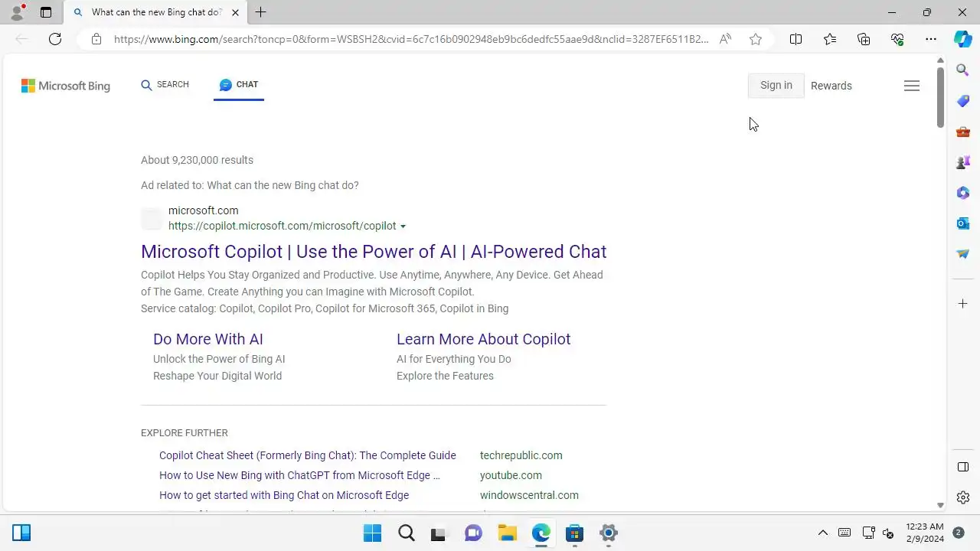This screenshot has height=551, width=980.
Task: Open Learn More About Copilot link
Action: (x=483, y=339)
